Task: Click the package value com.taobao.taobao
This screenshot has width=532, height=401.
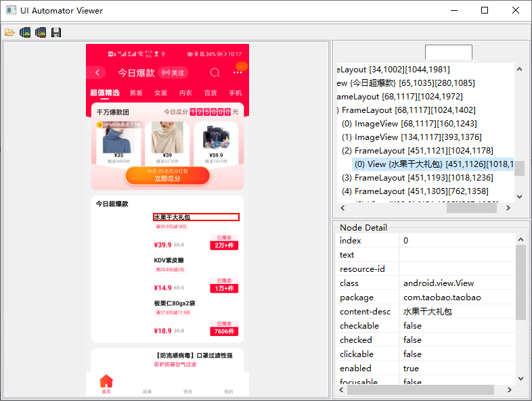Action: (x=442, y=298)
